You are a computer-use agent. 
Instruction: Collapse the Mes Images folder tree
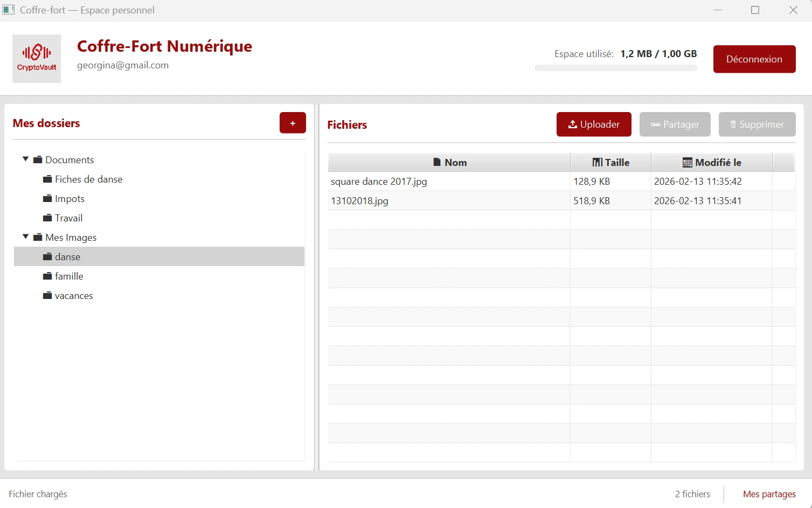click(25, 236)
